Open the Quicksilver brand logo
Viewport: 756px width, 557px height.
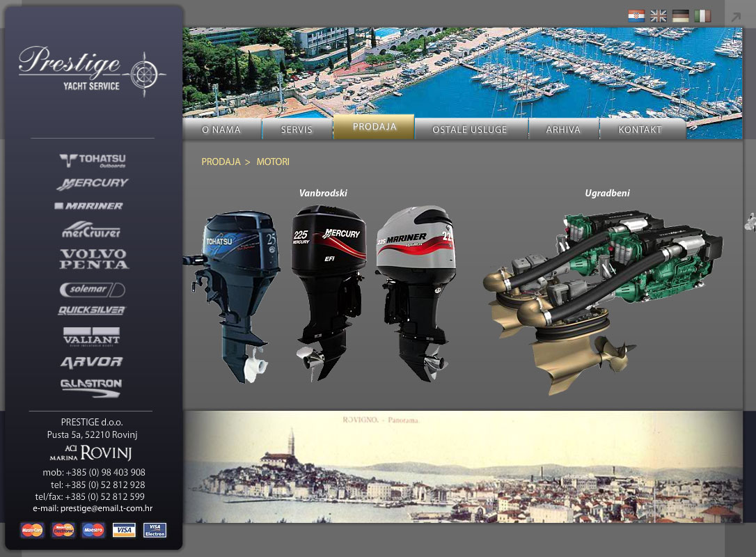pos(91,311)
